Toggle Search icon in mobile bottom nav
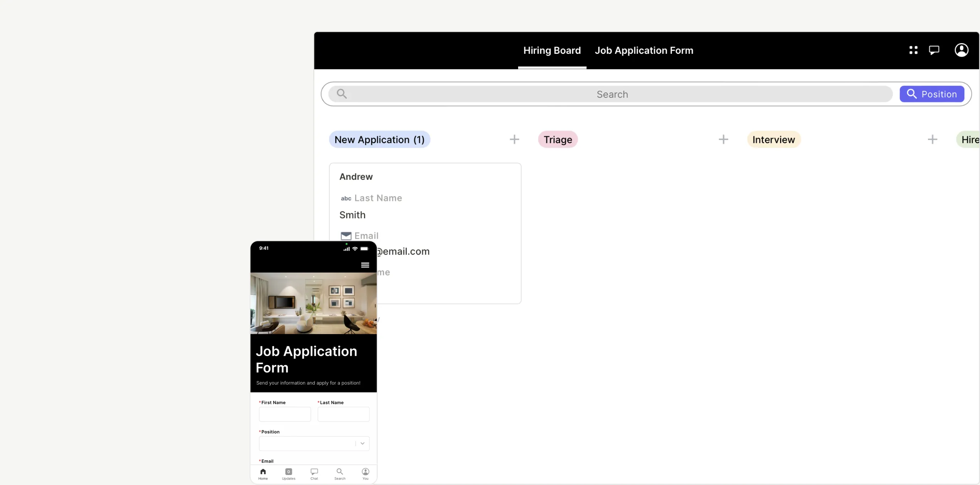980x485 pixels. point(339,473)
